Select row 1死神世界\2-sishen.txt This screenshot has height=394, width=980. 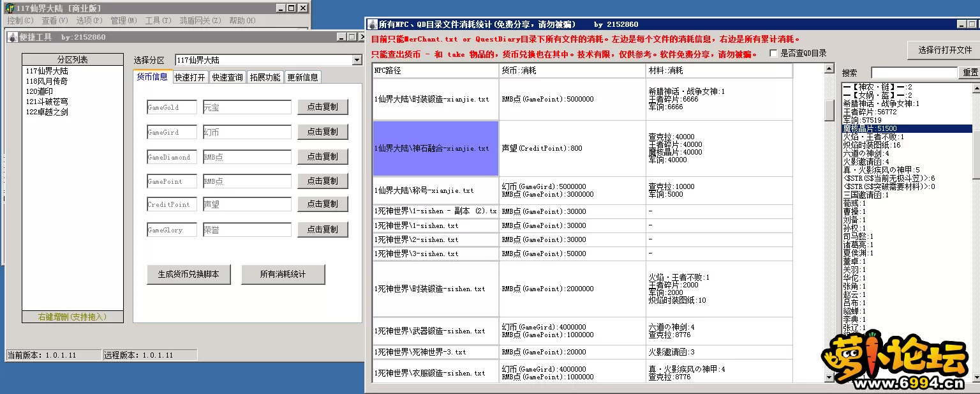[x=435, y=239]
